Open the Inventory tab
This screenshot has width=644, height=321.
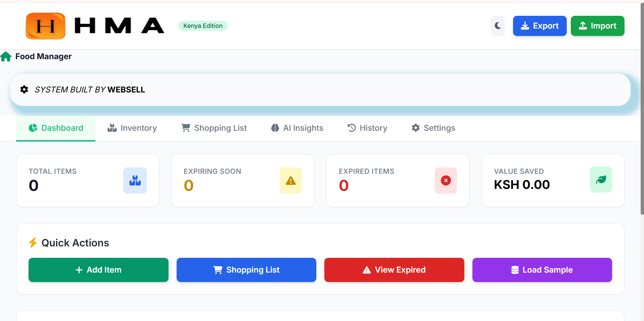(132, 128)
